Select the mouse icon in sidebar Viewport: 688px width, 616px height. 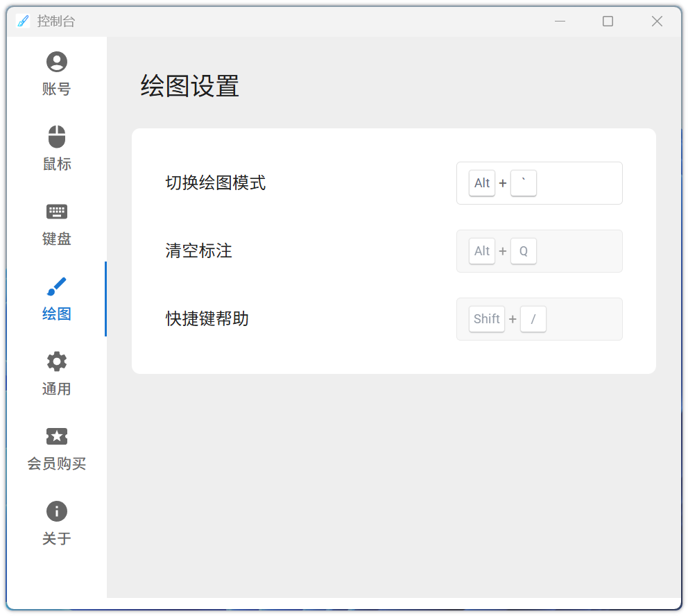pos(57,137)
